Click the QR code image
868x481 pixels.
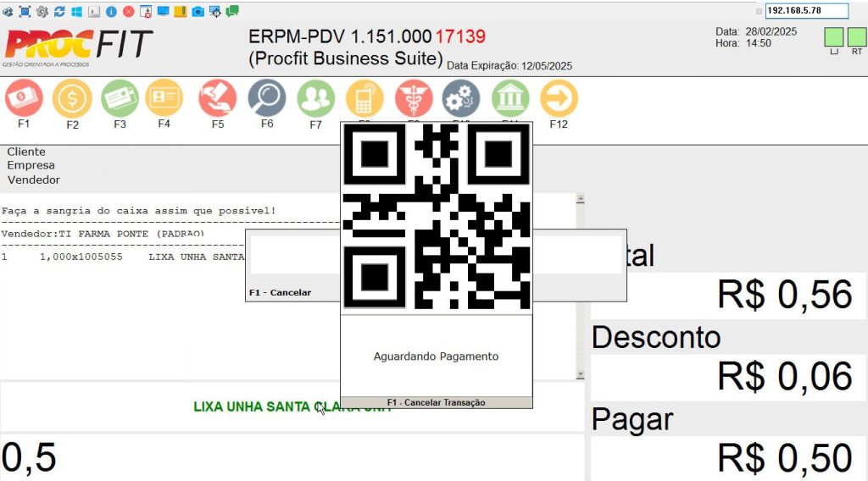tap(437, 216)
